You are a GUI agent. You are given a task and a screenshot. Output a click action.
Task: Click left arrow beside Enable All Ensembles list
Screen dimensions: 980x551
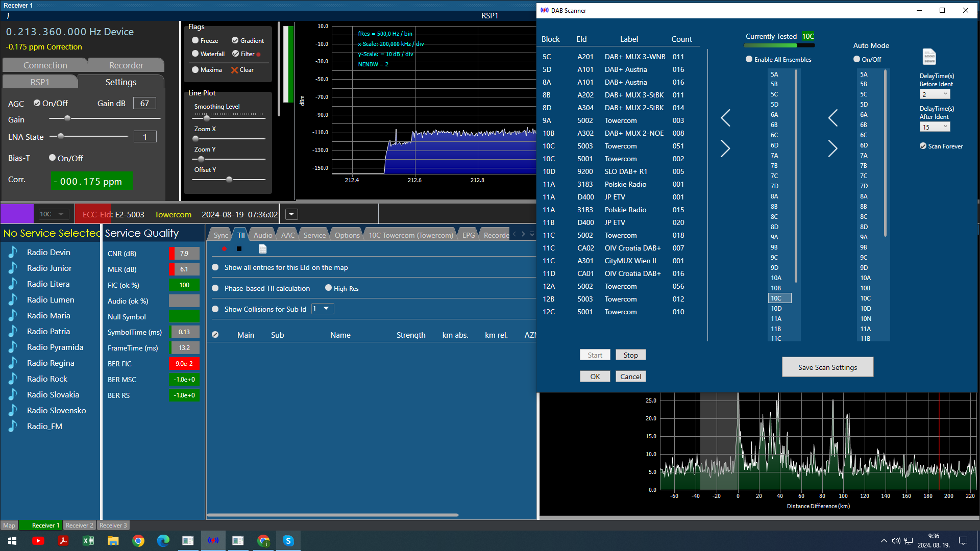pos(725,118)
